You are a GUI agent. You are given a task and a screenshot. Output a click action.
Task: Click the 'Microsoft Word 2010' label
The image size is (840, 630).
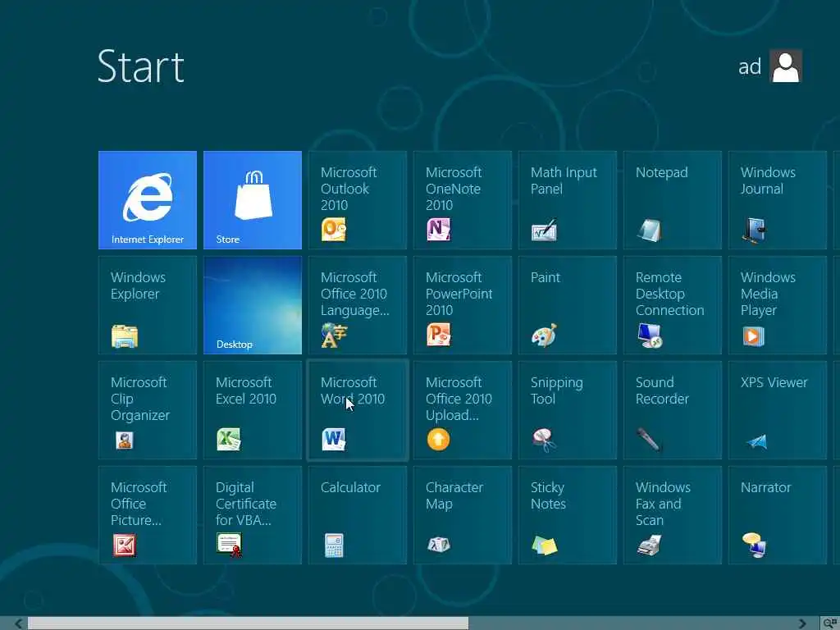pyautogui.click(x=353, y=390)
